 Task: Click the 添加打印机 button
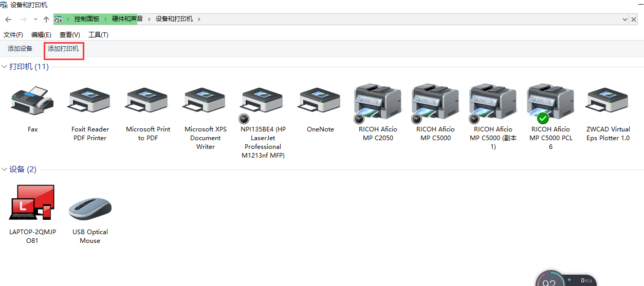tap(63, 49)
